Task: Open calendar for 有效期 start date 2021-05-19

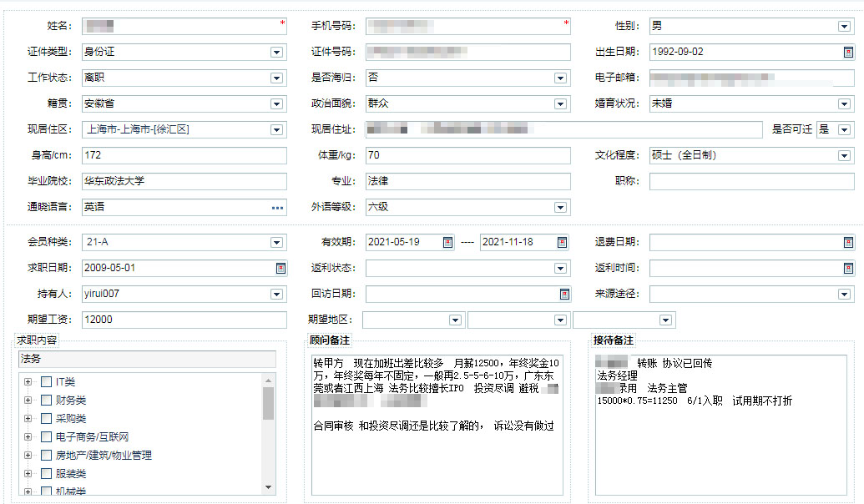Action: coord(448,242)
